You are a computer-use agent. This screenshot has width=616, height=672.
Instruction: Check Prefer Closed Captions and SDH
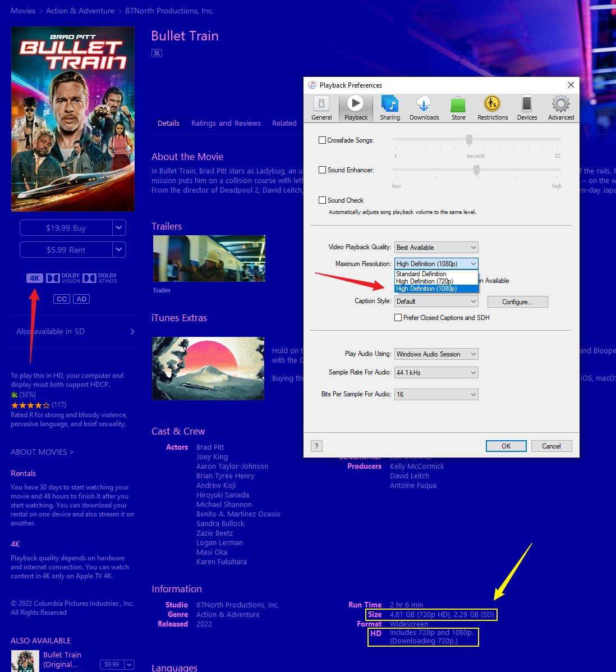pos(398,318)
